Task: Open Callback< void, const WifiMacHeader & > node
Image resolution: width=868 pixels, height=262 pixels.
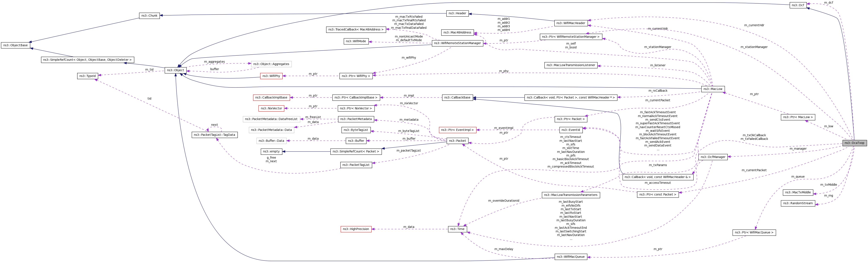Action: coord(658,177)
